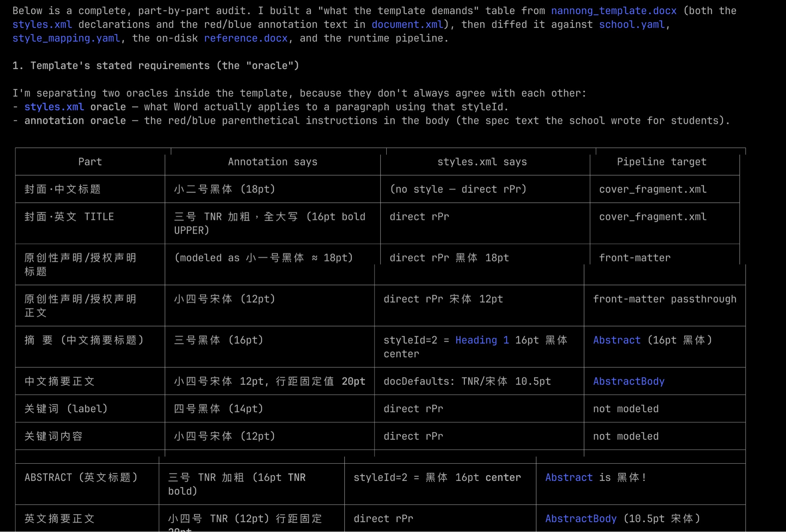Viewport: 786px width, 532px height.
Task: Click the Abstract link beside 'is 黑体!'
Action: tap(569, 477)
